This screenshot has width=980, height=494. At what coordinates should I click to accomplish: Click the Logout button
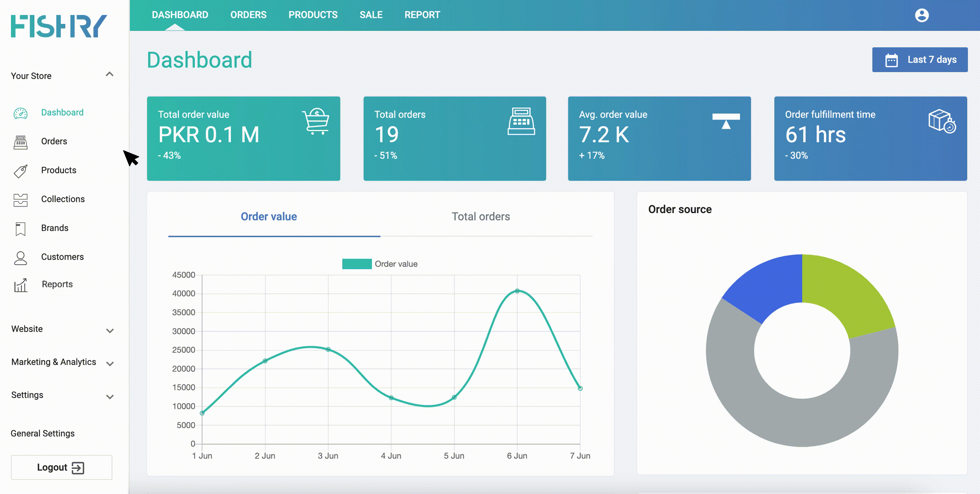61,467
